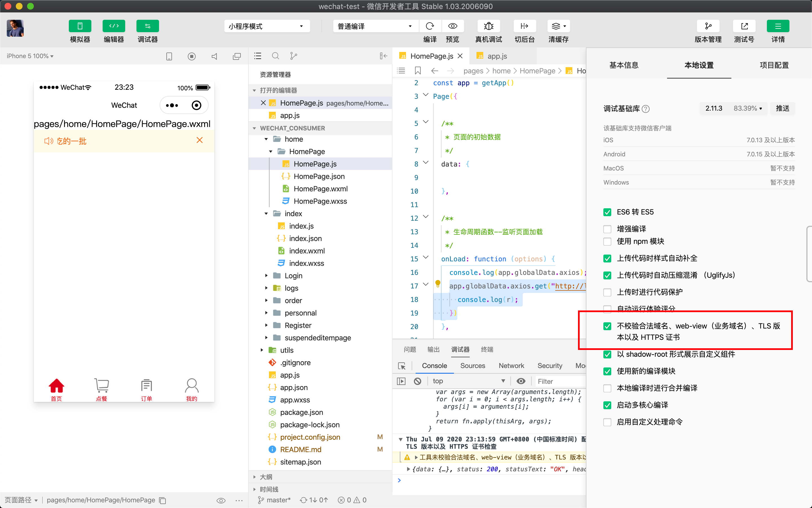The width and height of the screenshot is (812, 508).
Task: Open the 普通编译 dropdown
Action: tap(375, 26)
